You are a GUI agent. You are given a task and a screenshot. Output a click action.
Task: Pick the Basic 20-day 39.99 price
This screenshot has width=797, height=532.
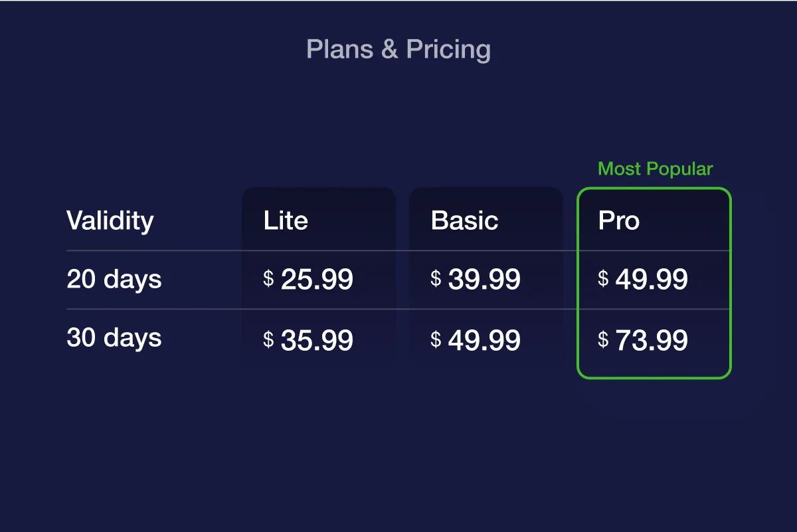484,280
